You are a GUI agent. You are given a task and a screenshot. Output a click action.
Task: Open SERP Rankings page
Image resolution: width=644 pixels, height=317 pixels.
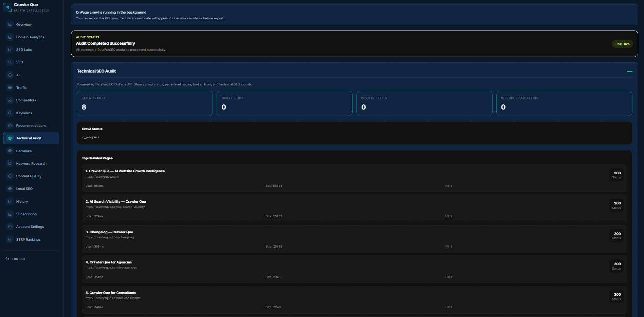click(31, 239)
